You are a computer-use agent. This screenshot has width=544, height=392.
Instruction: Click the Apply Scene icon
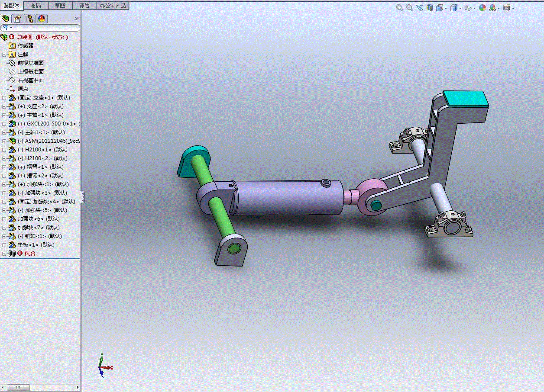click(492, 8)
